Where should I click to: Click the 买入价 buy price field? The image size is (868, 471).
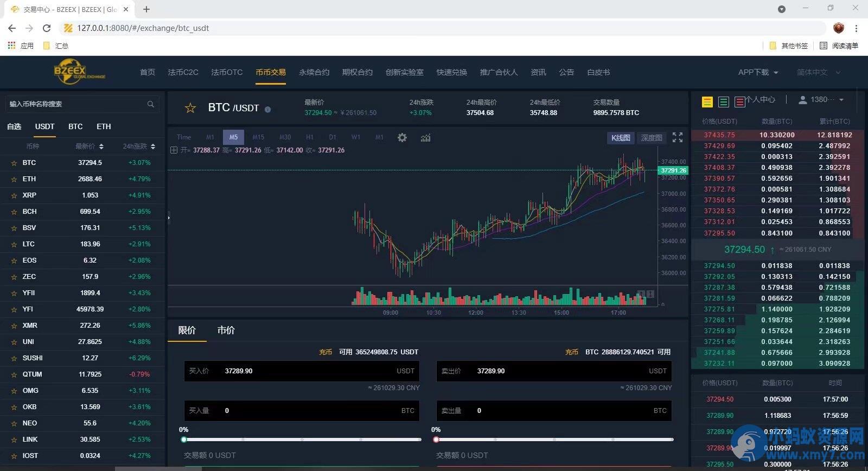click(302, 371)
